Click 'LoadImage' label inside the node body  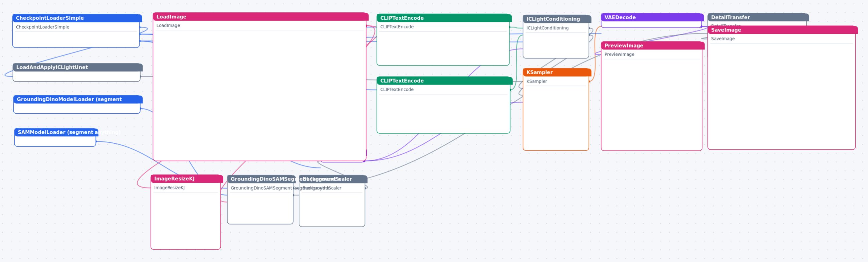coord(168,26)
